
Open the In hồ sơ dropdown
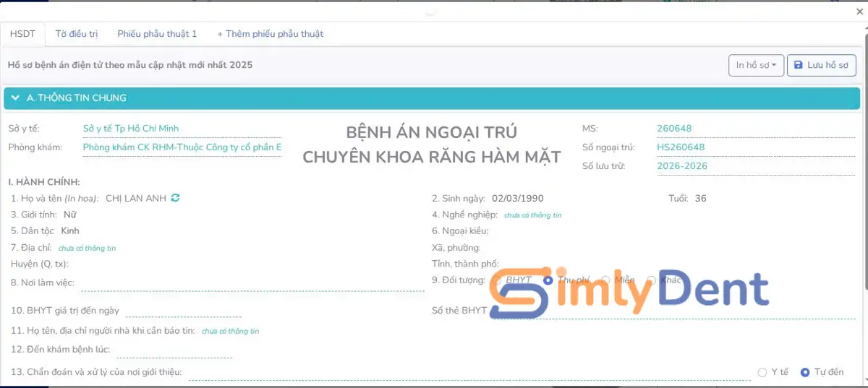(756, 65)
